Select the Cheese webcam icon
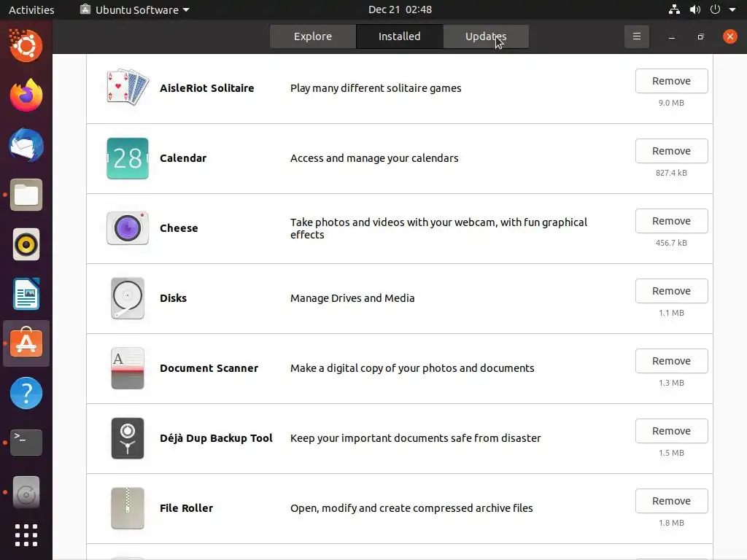Screen dimensions: 747x560 (x=128, y=228)
